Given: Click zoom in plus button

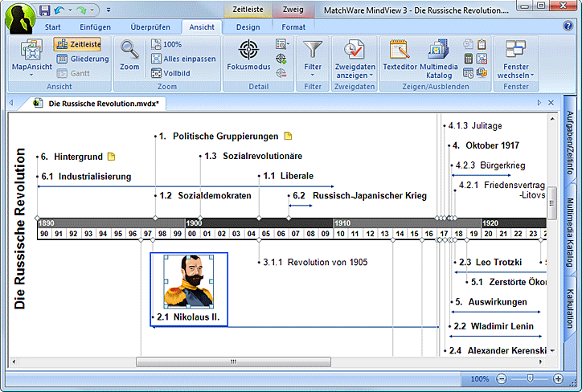Looking at the screenshot, I should point(558,378).
